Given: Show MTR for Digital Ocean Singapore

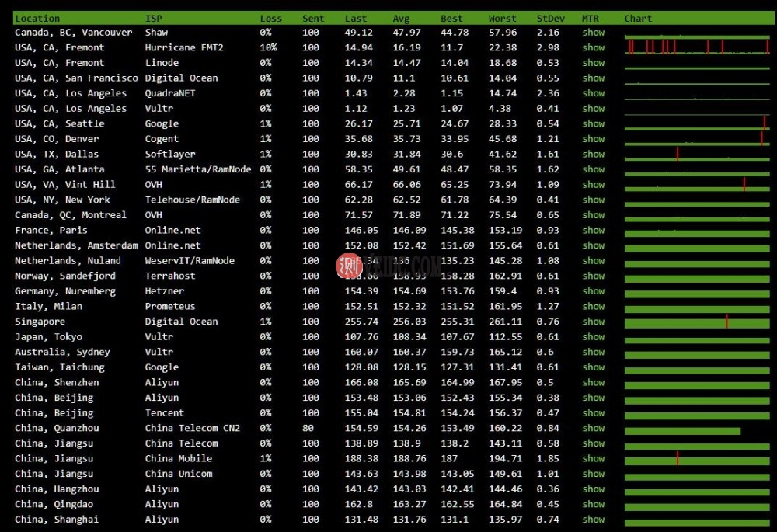Looking at the screenshot, I should 593,322.
